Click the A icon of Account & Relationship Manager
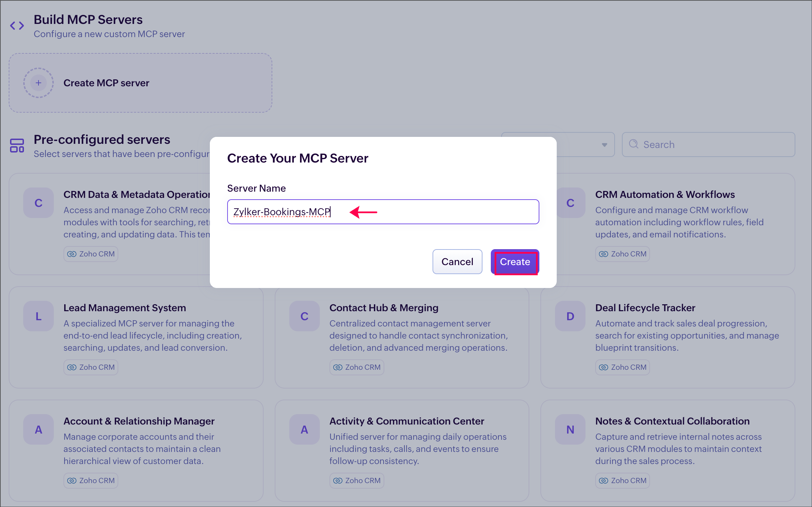This screenshot has height=507, width=812. 39,429
